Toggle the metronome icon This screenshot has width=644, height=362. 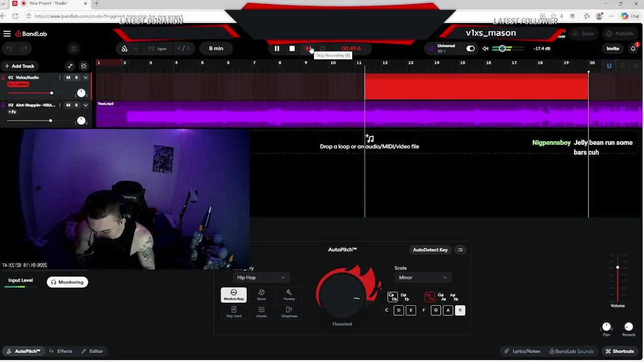coord(124,49)
